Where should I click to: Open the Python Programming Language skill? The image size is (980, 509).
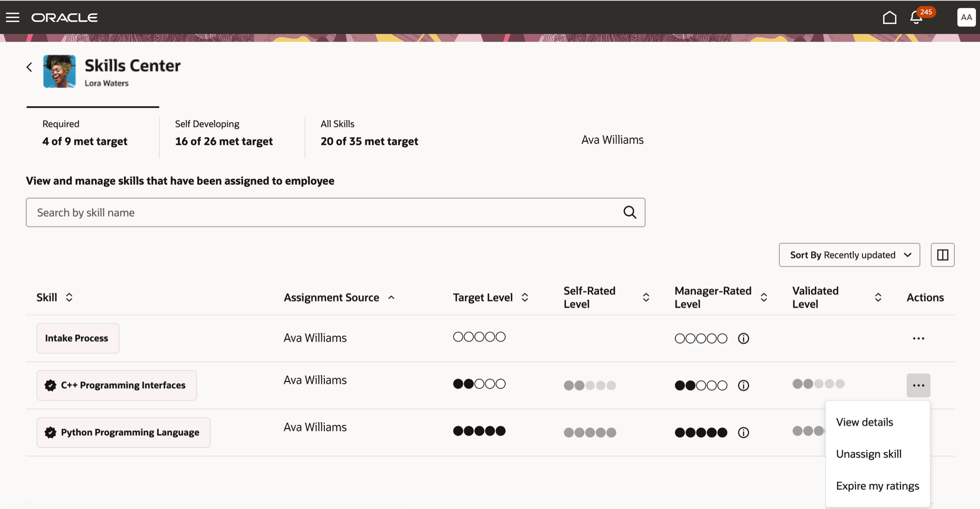pos(123,433)
